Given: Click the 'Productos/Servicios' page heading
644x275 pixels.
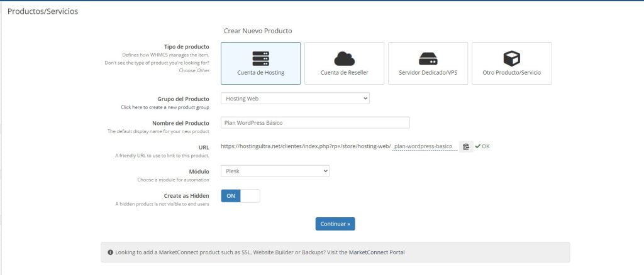Looking at the screenshot, I should point(43,11).
